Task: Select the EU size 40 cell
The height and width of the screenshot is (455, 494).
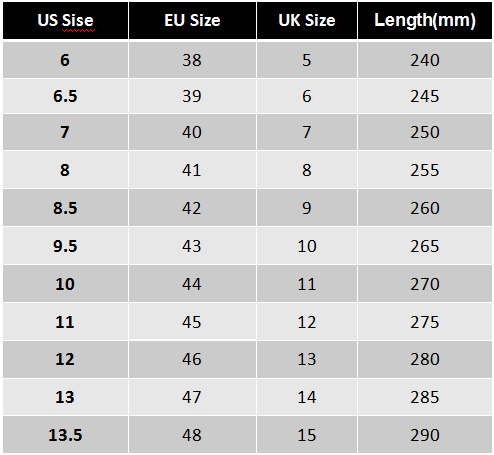Action: point(192,132)
